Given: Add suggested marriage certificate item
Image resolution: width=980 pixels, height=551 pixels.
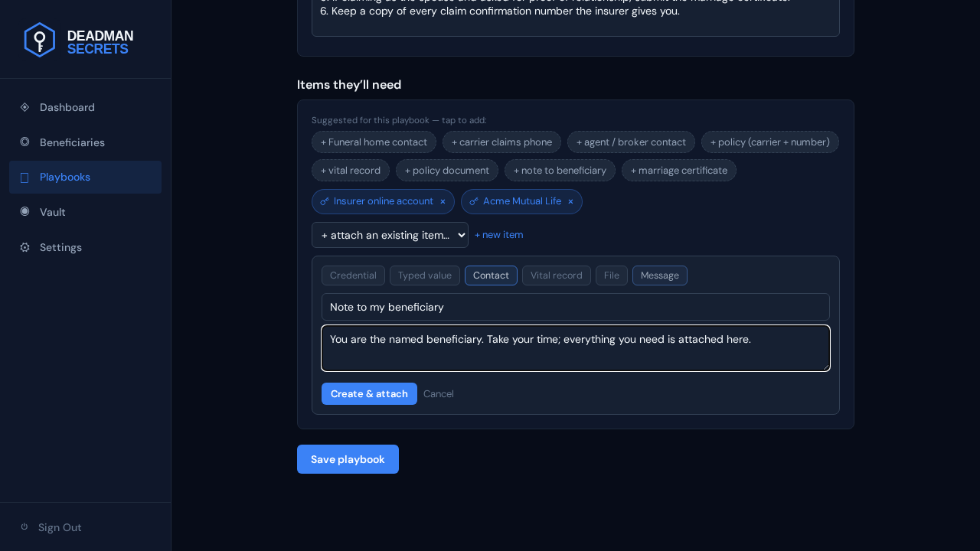Looking at the screenshot, I should point(679,170).
